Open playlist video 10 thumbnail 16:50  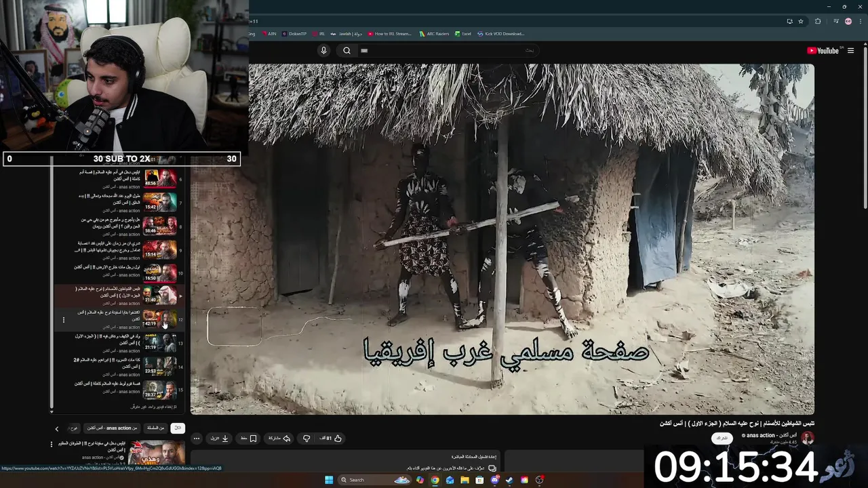click(161, 273)
